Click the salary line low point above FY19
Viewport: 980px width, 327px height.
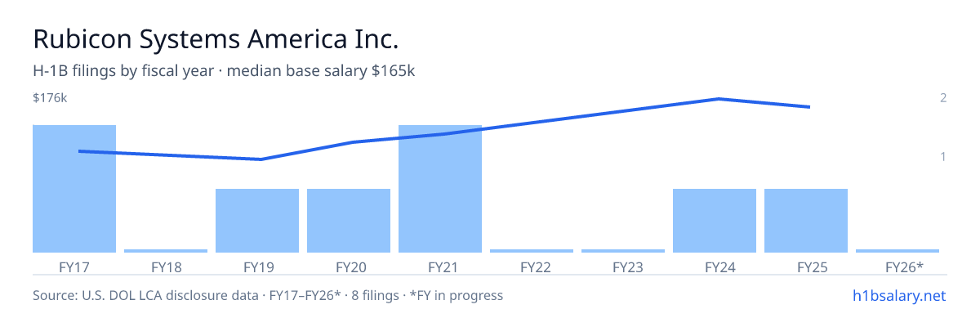pos(261,159)
